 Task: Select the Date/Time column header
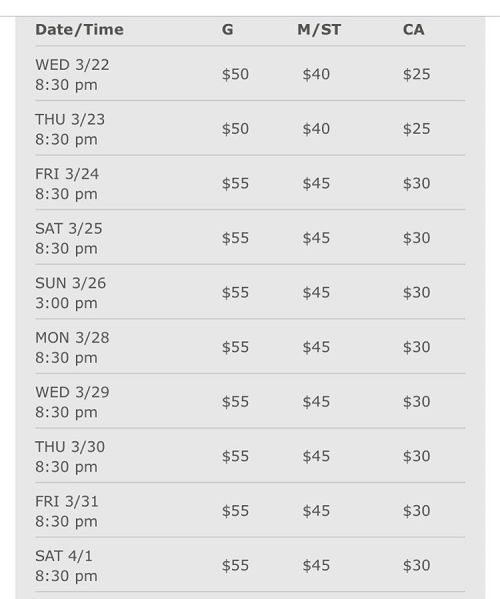pos(79,30)
